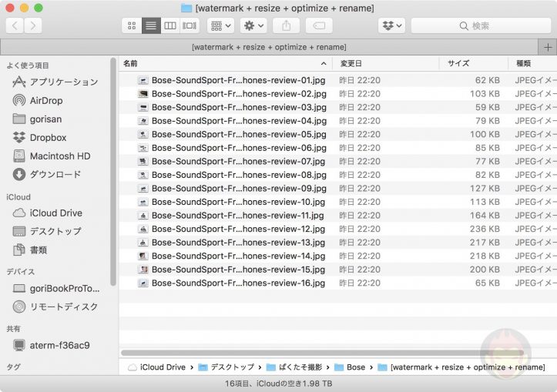Select リモートディスク in sidebar
The image size is (557, 392).
tap(55, 307)
